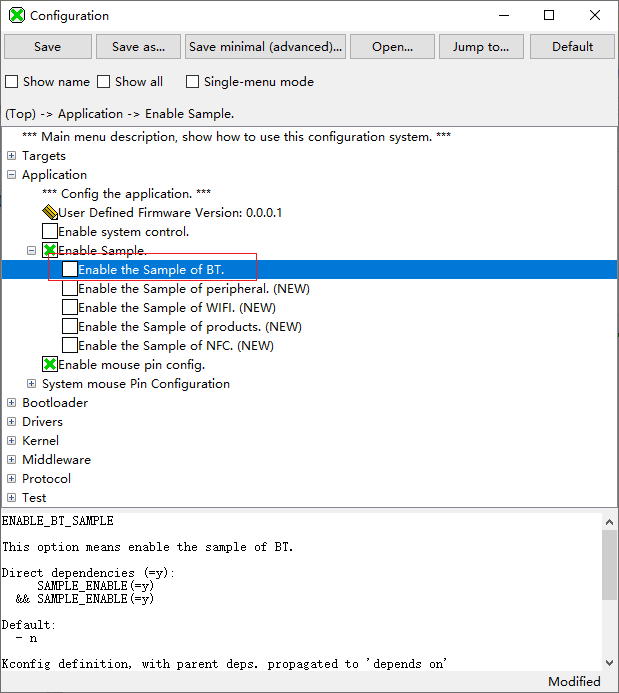This screenshot has width=619, height=693.
Task: Toggle the Show name checkbox
Action: coord(12,82)
